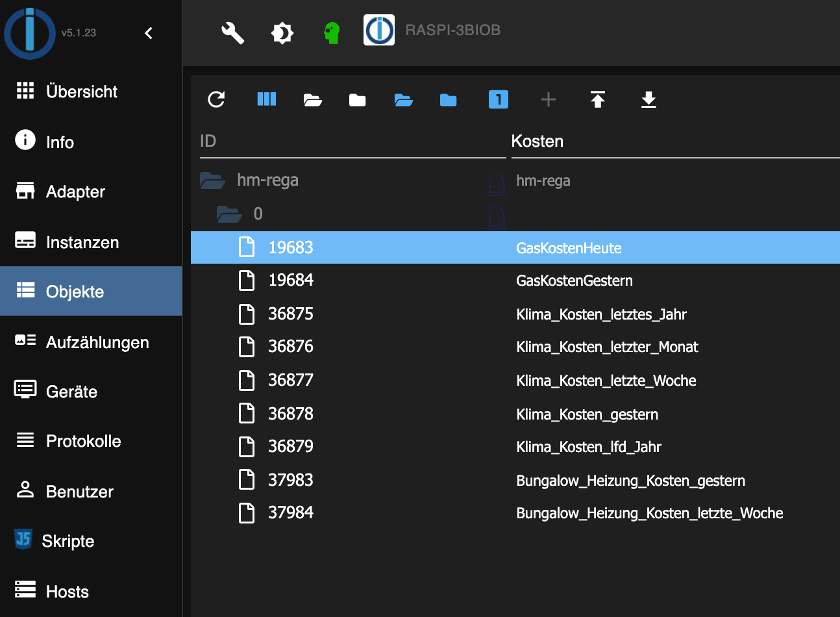Viewport: 840px width, 617px height.
Task: Collapse the sidebar with the chevron arrow
Action: [149, 33]
